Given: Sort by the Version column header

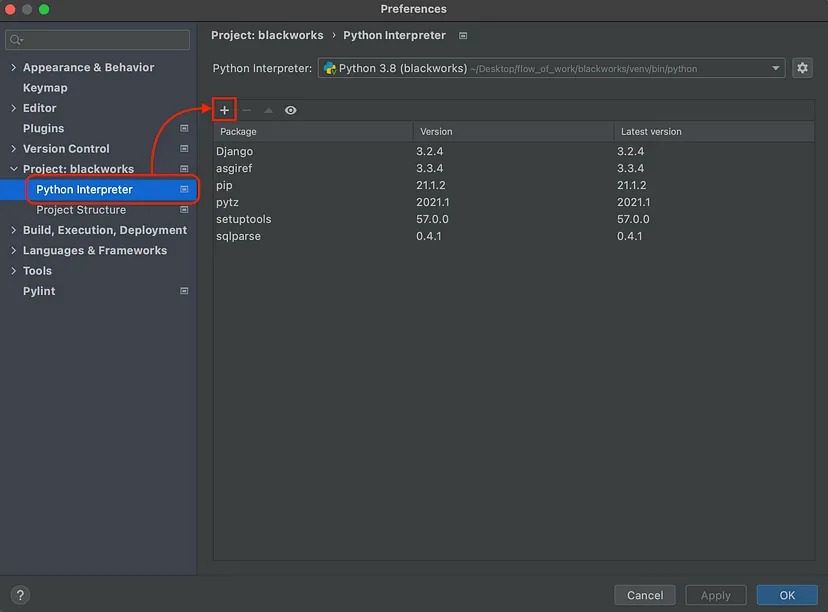Looking at the screenshot, I should coord(513,131).
